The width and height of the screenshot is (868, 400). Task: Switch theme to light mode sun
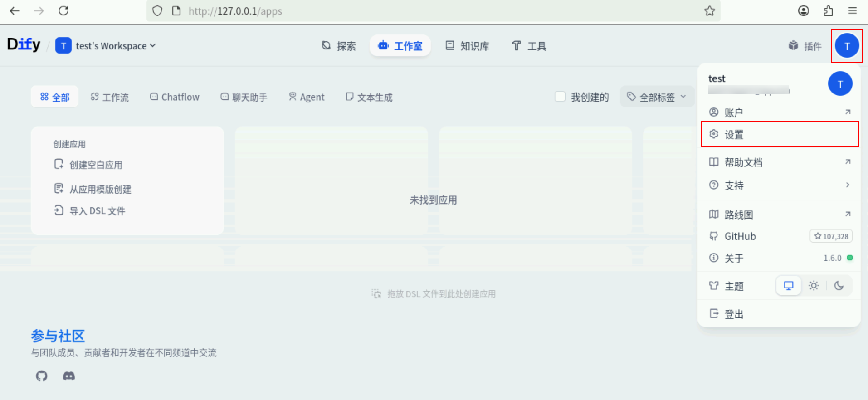coord(814,286)
